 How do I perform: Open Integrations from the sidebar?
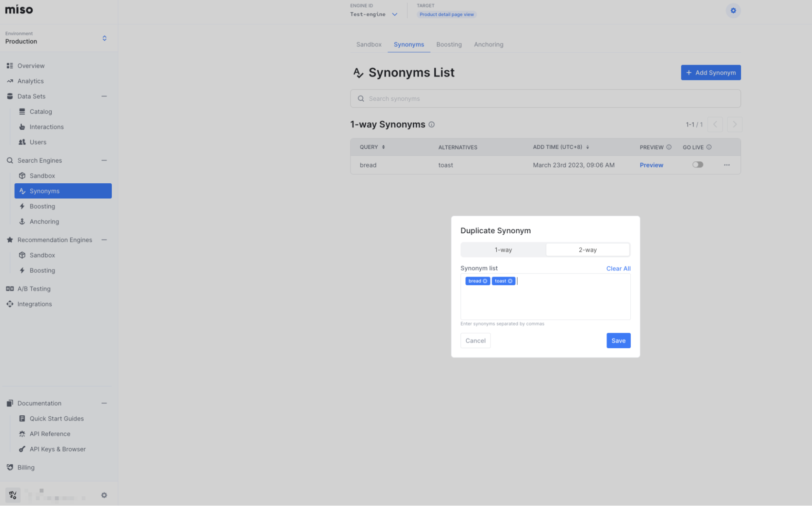click(35, 304)
